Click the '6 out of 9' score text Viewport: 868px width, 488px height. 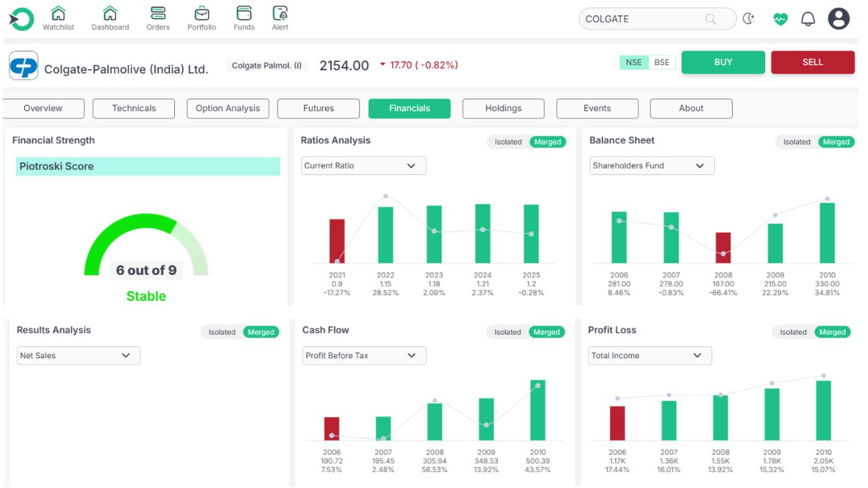point(146,270)
